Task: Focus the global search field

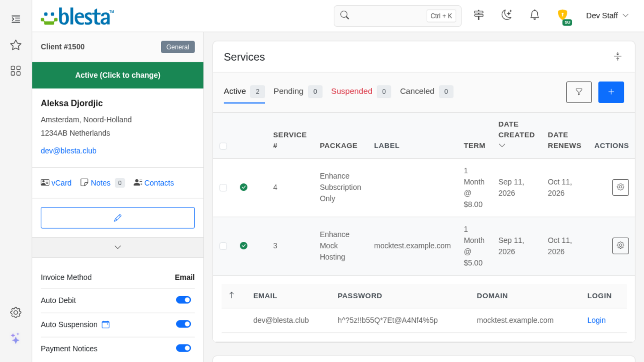Action: point(397,16)
